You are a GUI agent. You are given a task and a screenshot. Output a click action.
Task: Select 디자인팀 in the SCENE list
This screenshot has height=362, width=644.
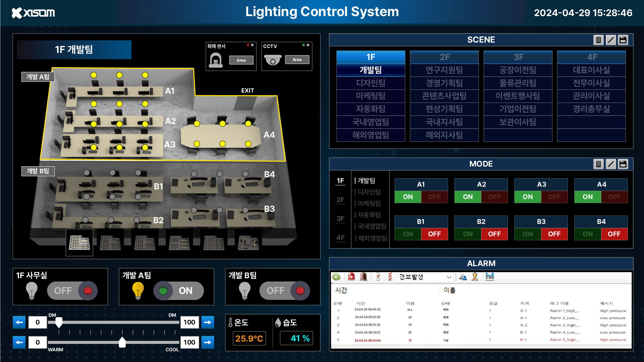371,83
